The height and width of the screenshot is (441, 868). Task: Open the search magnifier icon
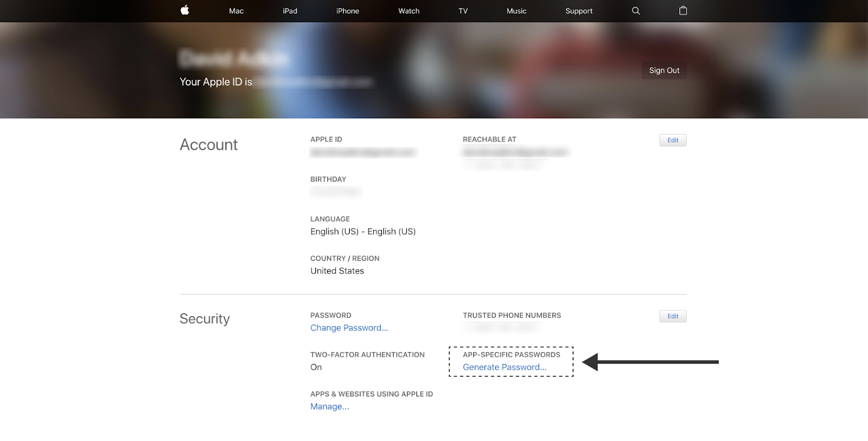coord(636,11)
